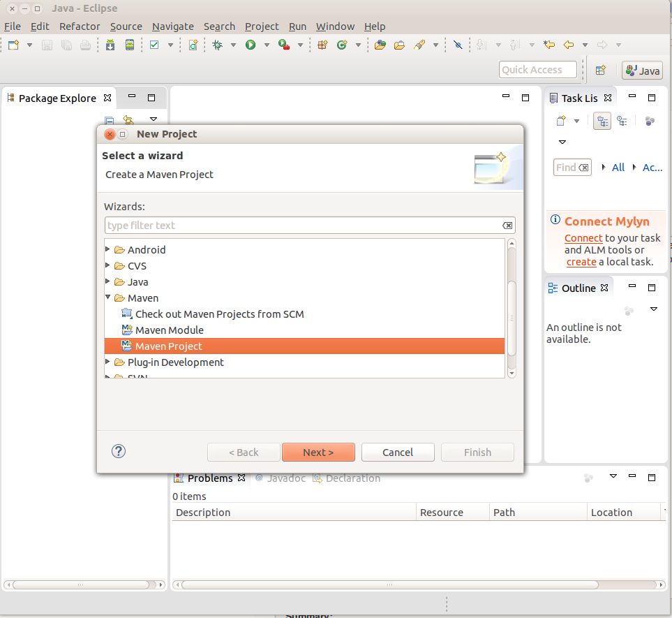Open Package Explorer view menu arrow
This screenshot has width=672, height=618.
click(x=153, y=119)
